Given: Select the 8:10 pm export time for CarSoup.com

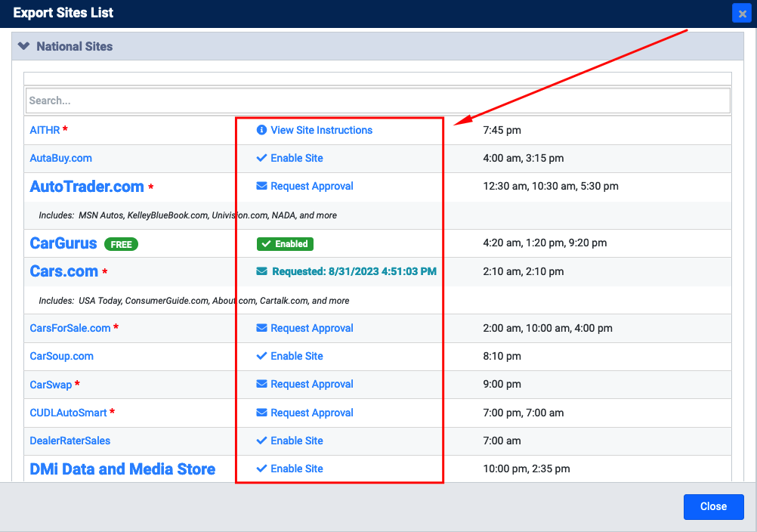Looking at the screenshot, I should [502, 356].
